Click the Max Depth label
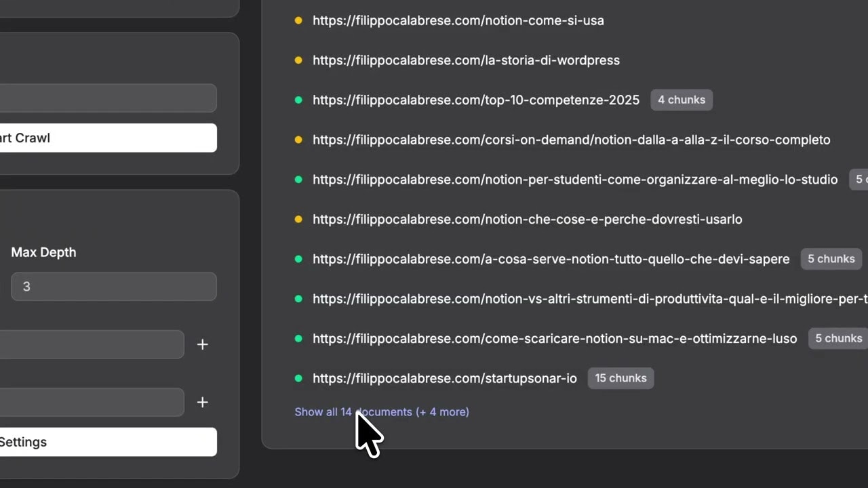This screenshot has width=868, height=488. click(43, 252)
